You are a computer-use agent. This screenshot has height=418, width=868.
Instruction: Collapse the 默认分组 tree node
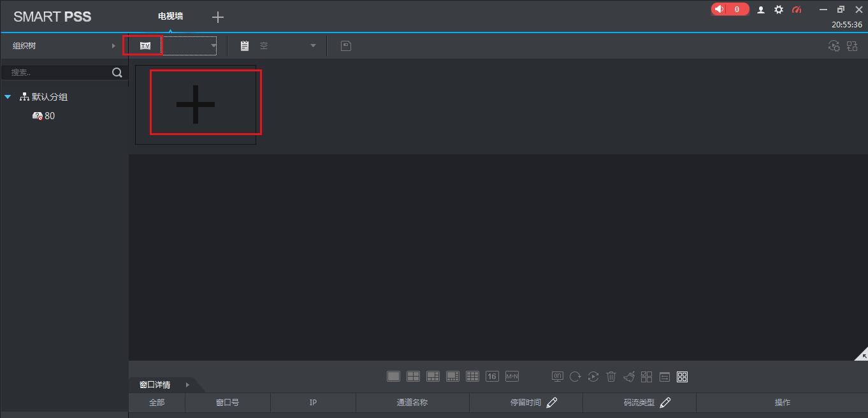(x=8, y=97)
